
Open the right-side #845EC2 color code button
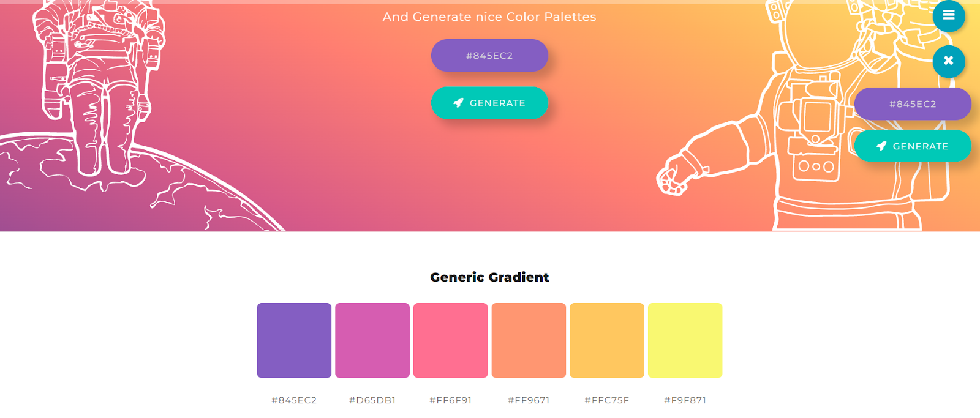click(x=913, y=104)
